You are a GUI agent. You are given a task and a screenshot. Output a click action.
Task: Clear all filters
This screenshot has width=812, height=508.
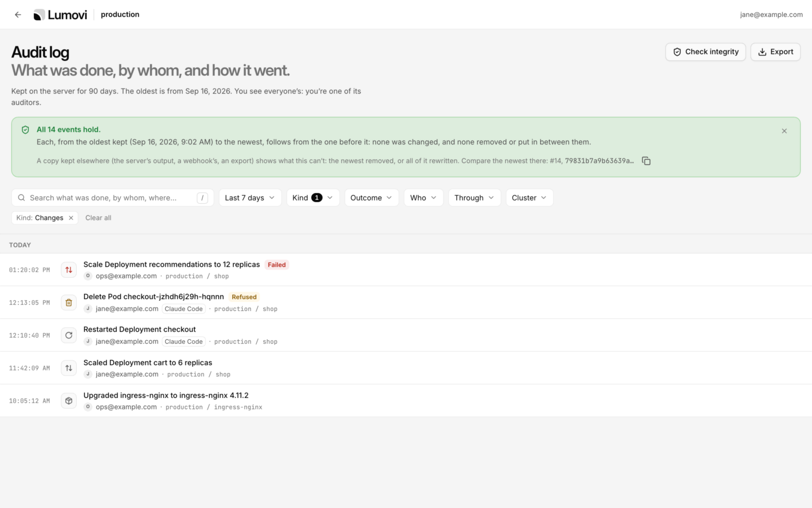pos(98,218)
